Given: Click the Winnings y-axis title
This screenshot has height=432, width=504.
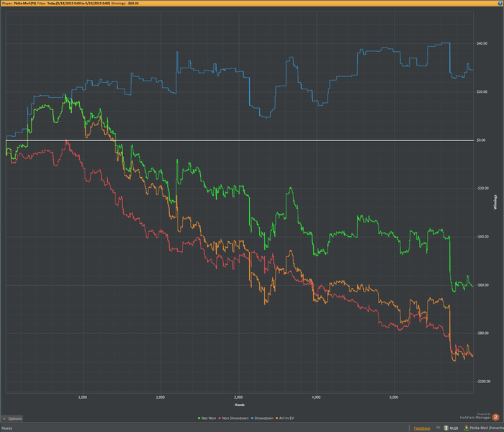Looking at the screenshot, I should point(495,202).
